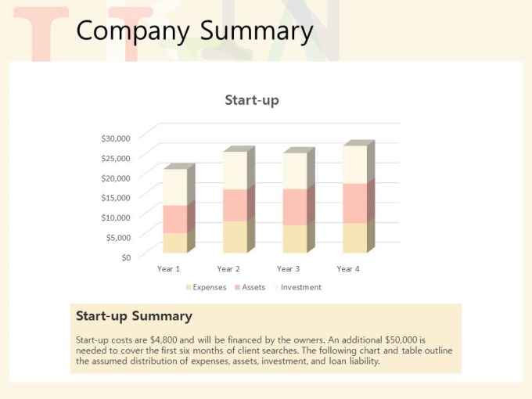Select the Year 1 Expenses bar segment
Viewport: 532px width, 399px height.
click(175, 243)
